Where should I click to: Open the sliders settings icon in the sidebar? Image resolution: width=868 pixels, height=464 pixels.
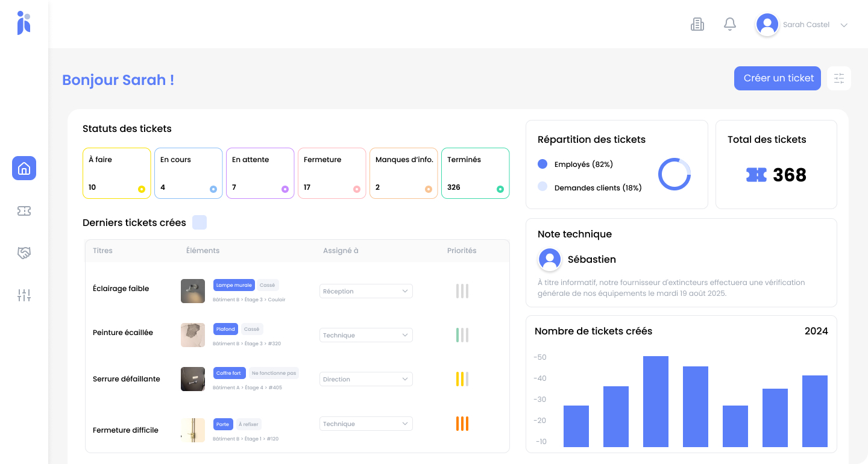coord(24,295)
